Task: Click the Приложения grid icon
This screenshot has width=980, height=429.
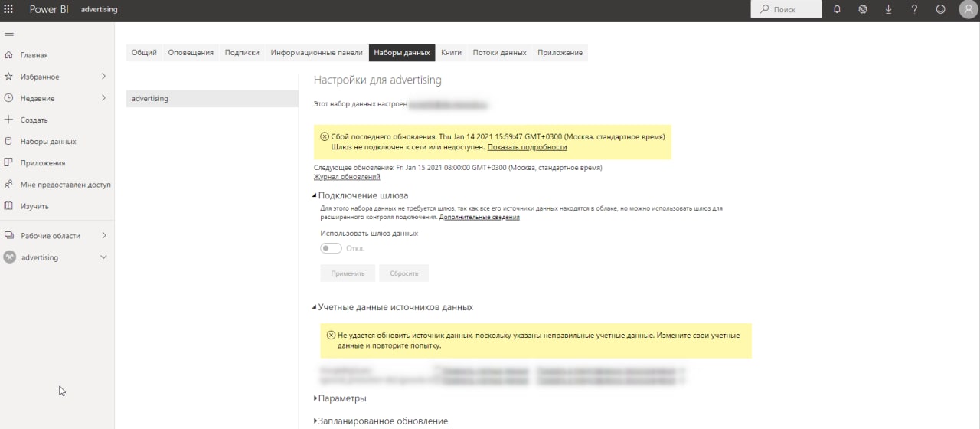Action: [9, 162]
